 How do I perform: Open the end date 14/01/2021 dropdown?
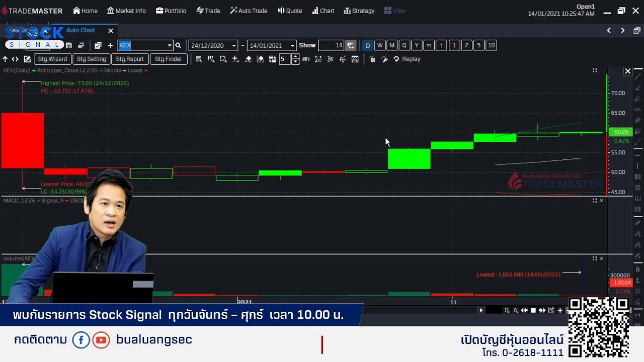point(292,46)
